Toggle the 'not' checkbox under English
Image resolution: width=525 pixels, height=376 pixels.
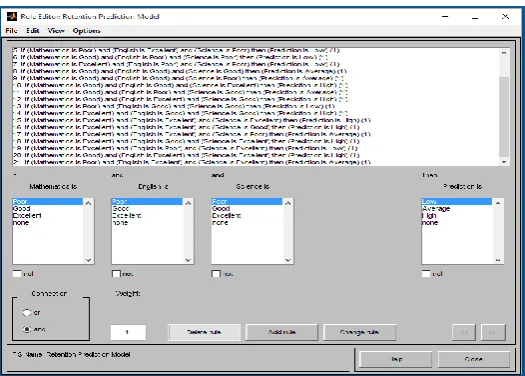coord(116,274)
